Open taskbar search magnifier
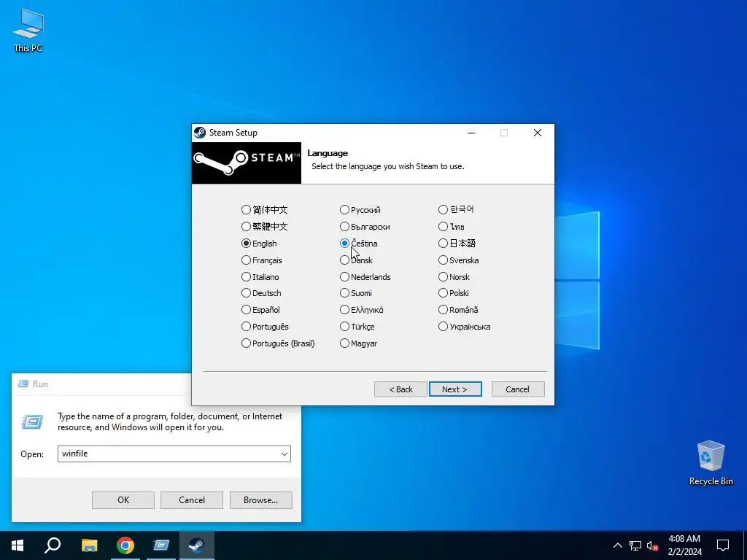Viewport: 747px width, 560px height. point(53,545)
